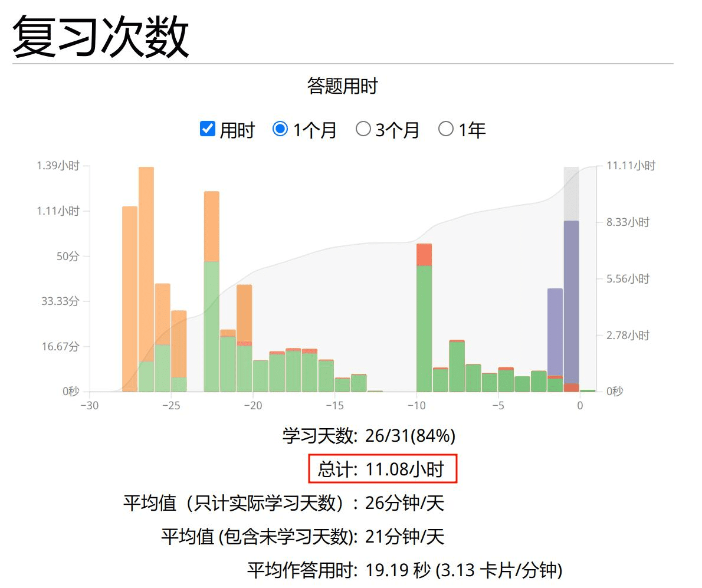Click 平均值（只计实际学习天数）26分钟/天 line
The height and width of the screenshot is (588, 702).
(284, 503)
